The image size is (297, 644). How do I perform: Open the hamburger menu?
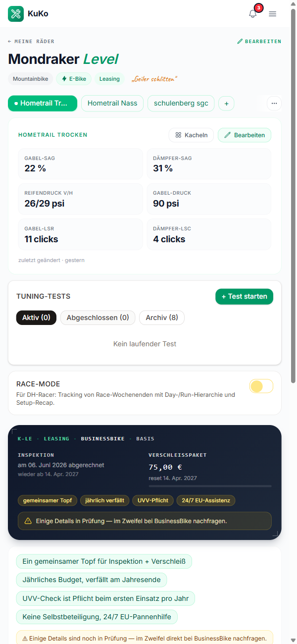click(272, 14)
